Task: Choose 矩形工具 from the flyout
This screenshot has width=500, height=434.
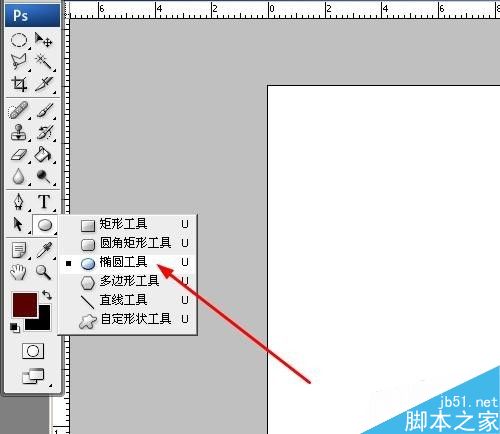Action: coord(128,224)
